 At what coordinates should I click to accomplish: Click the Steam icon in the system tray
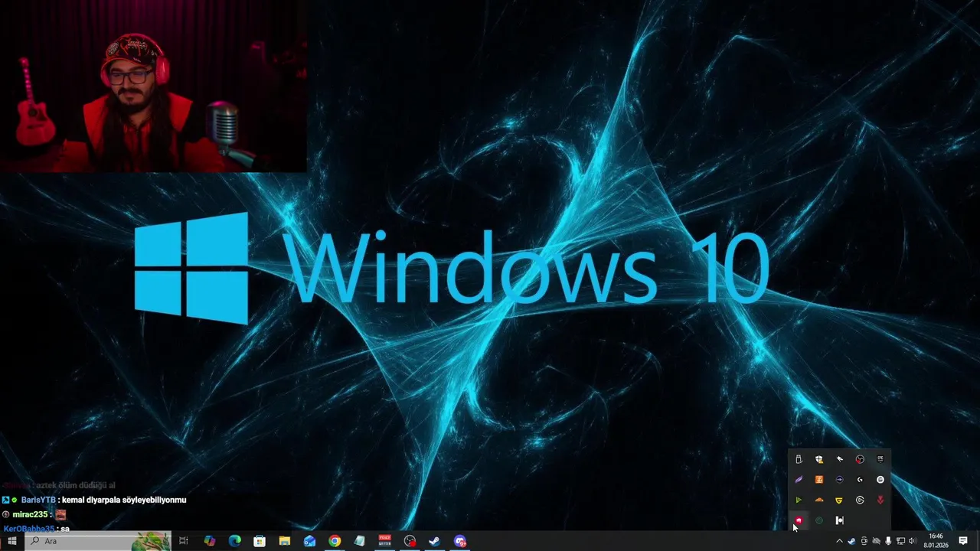point(851,541)
